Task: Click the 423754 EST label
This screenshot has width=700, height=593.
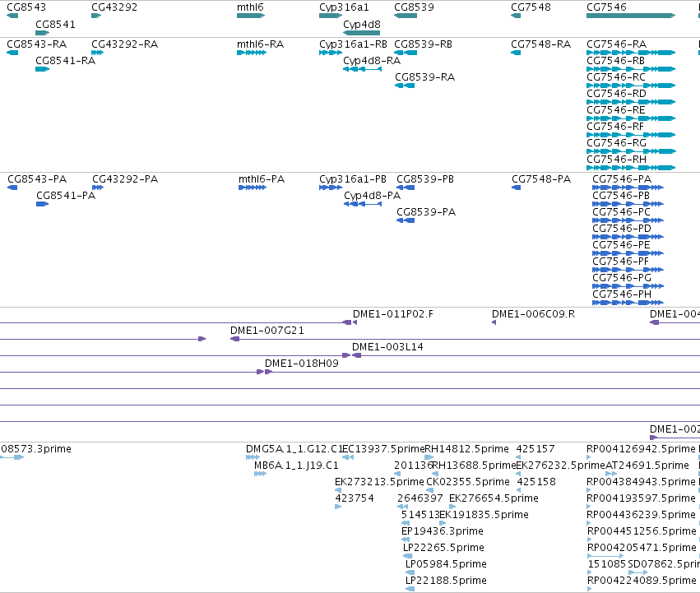Action: coord(355,498)
